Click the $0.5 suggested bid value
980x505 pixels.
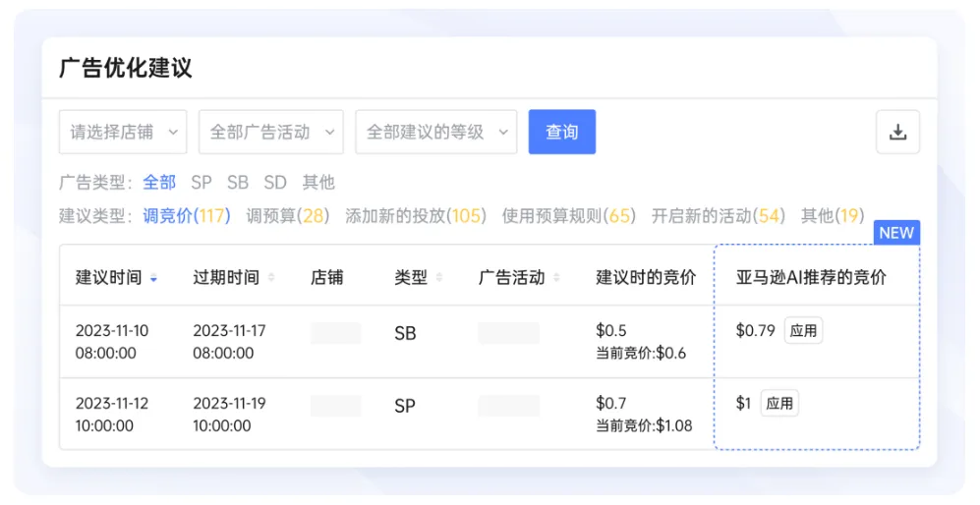point(611,331)
